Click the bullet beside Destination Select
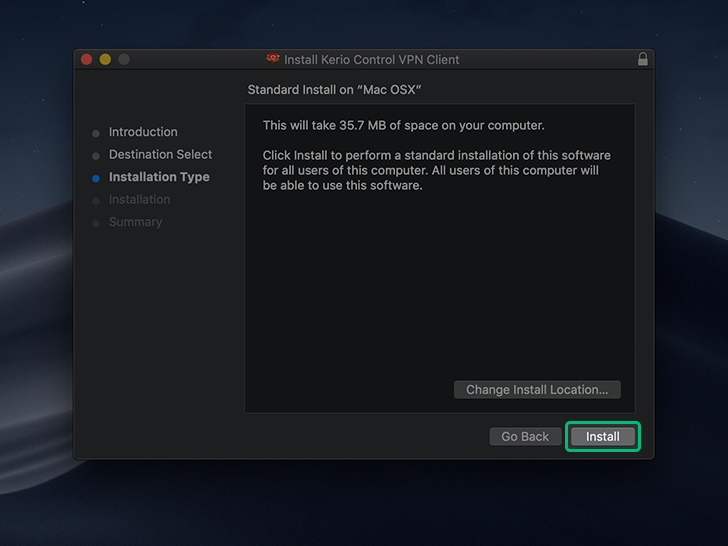 pyautogui.click(x=96, y=156)
